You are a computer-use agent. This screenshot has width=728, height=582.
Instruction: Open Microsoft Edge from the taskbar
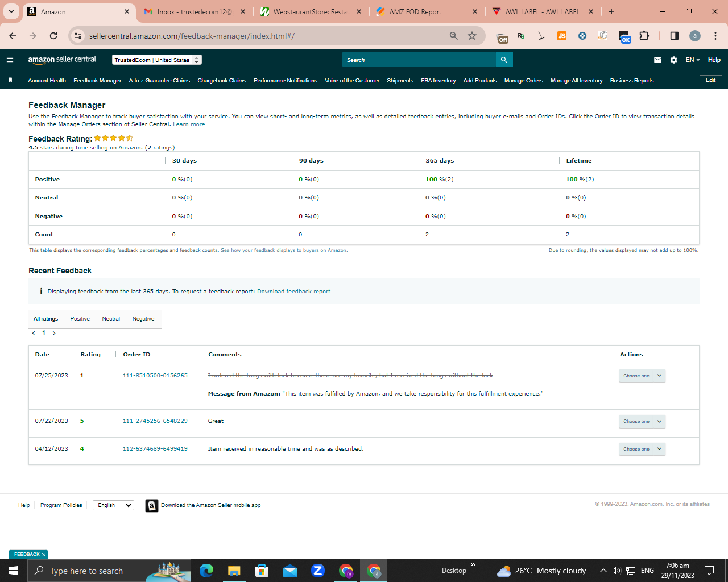tap(206, 571)
